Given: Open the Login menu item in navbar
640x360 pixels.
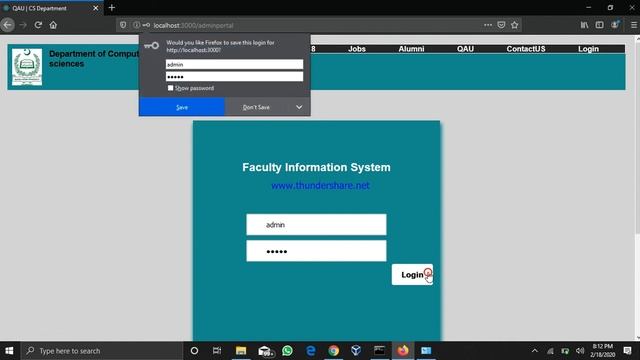Looking at the screenshot, I should coord(588,49).
